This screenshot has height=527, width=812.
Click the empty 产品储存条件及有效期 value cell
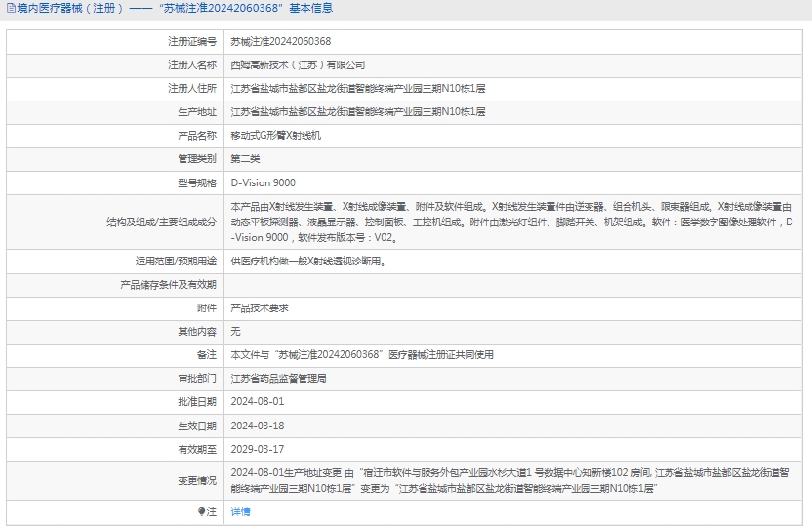pyautogui.click(x=513, y=284)
